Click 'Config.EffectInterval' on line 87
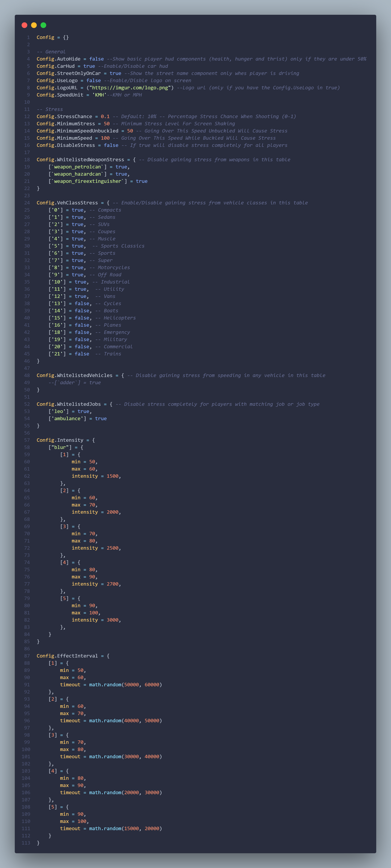 click(x=67, y=656)
